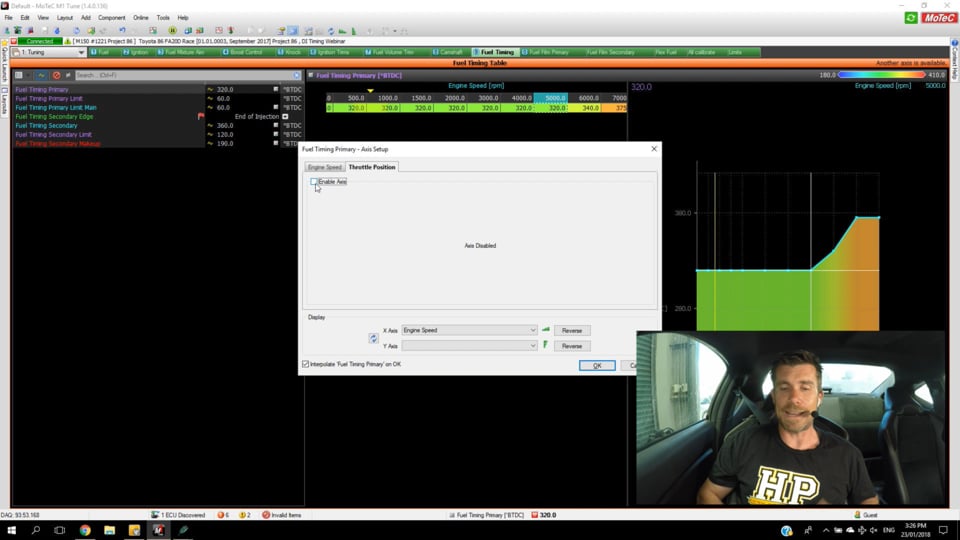Click the table icon for Fuel Timing Secondary Makeup
The width and height of the screenshot is (960, 540).
276,143
